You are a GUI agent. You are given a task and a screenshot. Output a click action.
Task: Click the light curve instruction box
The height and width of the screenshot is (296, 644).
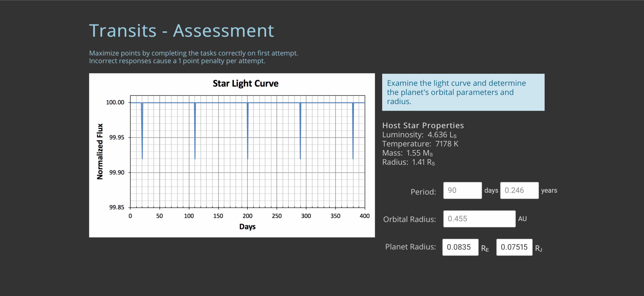point(463,92)
